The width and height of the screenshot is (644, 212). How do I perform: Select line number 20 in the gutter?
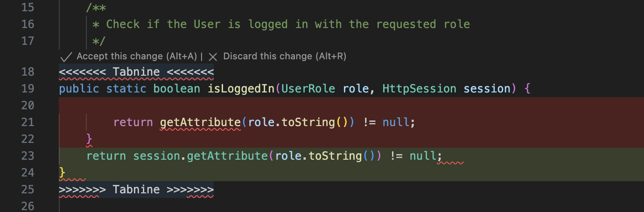pos(28,106)
